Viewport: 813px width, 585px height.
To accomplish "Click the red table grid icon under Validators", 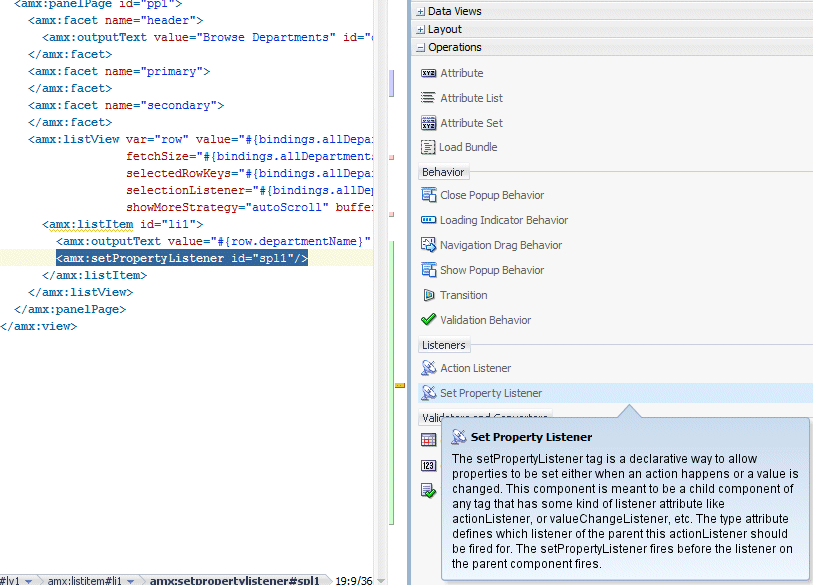I will coord(428,440).
